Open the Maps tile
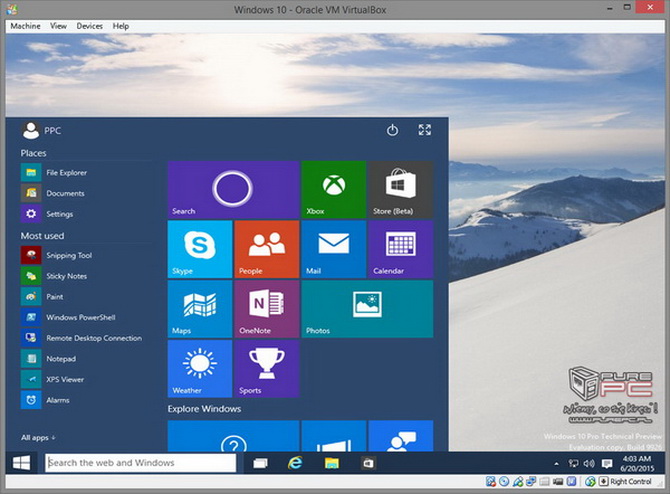The width and height of the screenshot is (670, 494). tap(199, 309)
